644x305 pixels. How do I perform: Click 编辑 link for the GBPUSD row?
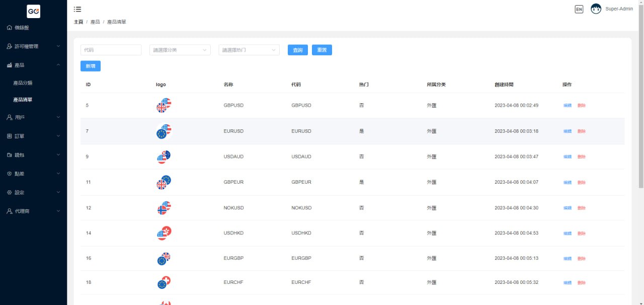click(x=567, y=106)
